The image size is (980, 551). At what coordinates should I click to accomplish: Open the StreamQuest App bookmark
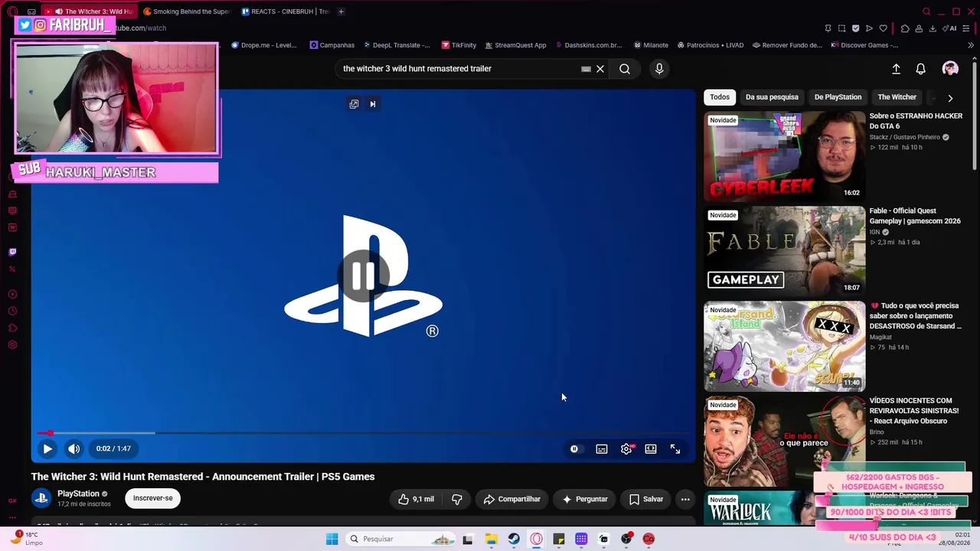pyautogui.click(x=515, y=45)
